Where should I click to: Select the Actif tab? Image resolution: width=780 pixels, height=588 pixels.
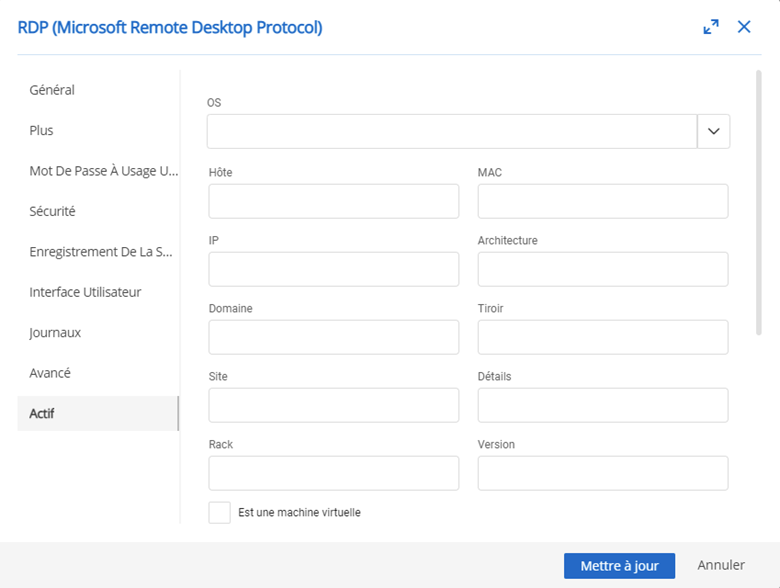[42, 413]
